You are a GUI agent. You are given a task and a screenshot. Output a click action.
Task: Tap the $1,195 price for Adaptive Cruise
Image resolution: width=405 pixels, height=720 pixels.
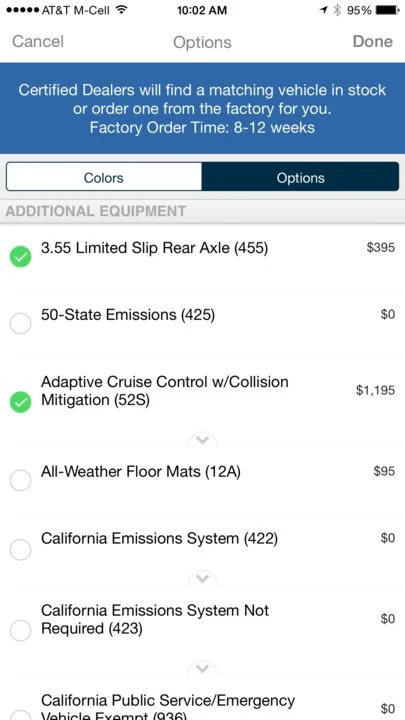pyautogui.click(x=375, y=390)
